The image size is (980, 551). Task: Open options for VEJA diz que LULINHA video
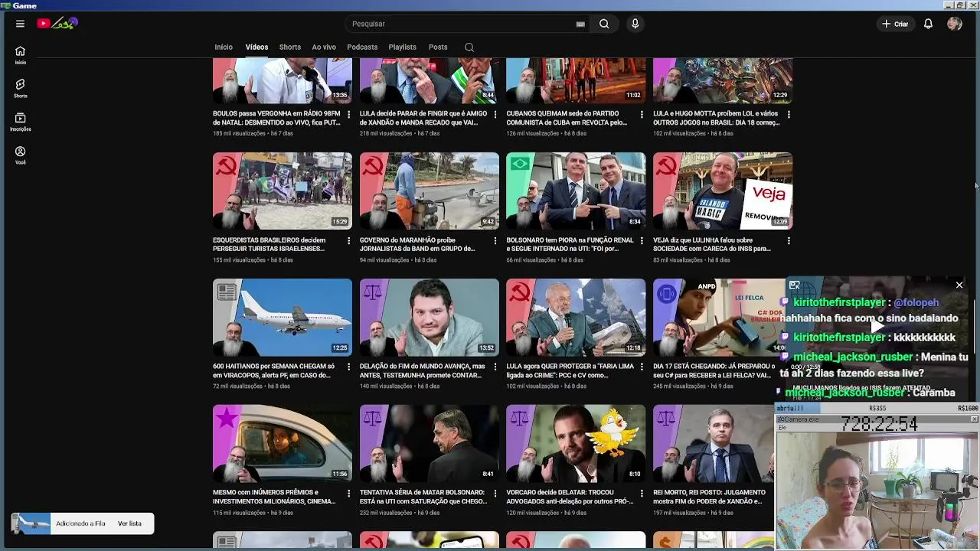pyautogui.click(x=789, y=240)
